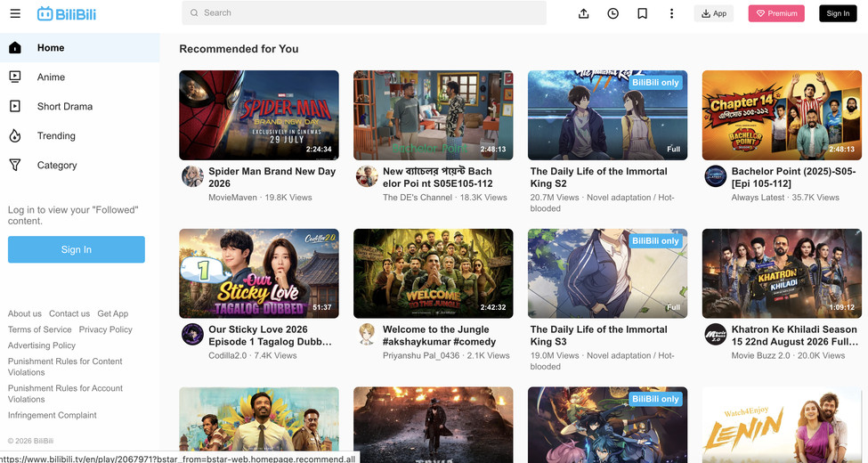
Task: Open The DE's Channel avatar
Action: click(367, 176)
